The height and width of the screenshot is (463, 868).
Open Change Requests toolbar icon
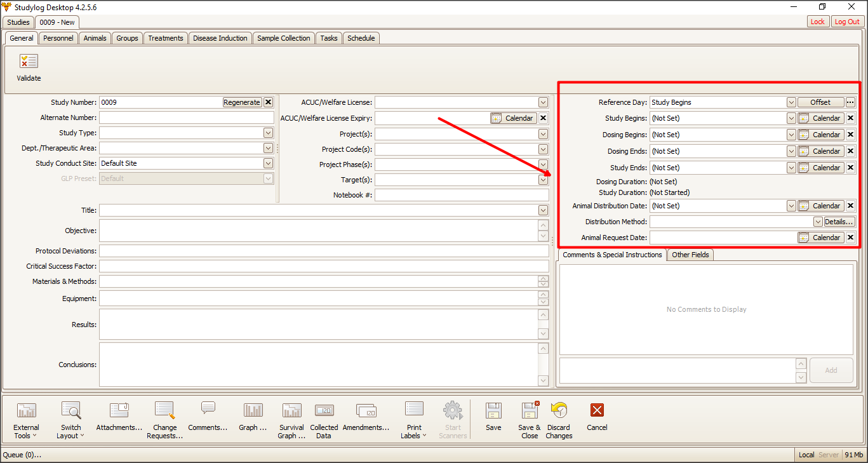click(x=164, y=410)
